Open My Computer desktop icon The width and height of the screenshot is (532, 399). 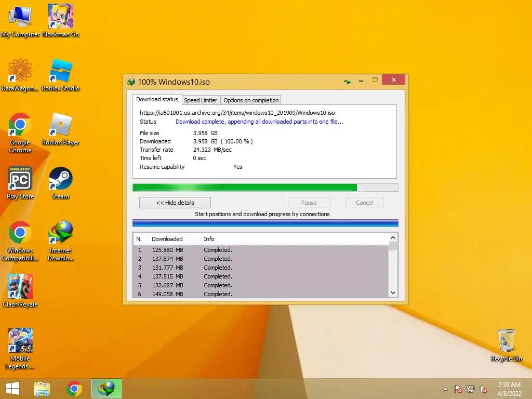pos(20,21)
